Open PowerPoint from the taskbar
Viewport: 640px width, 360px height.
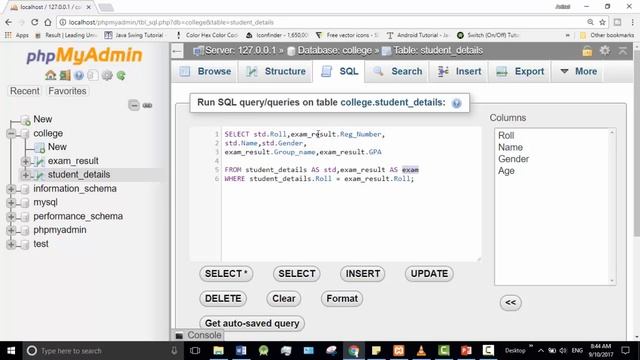pos(466,351)
